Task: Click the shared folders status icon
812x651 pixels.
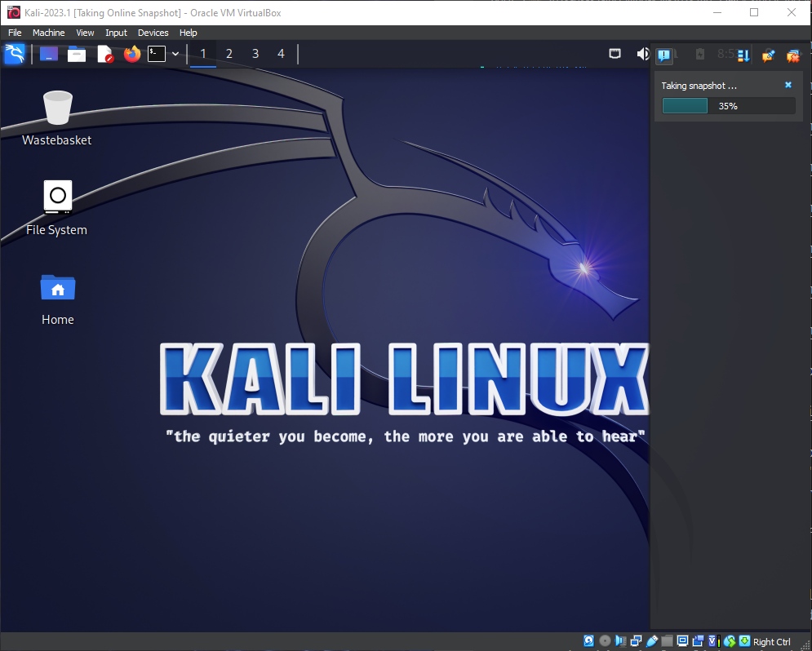Action: [667, 641]
